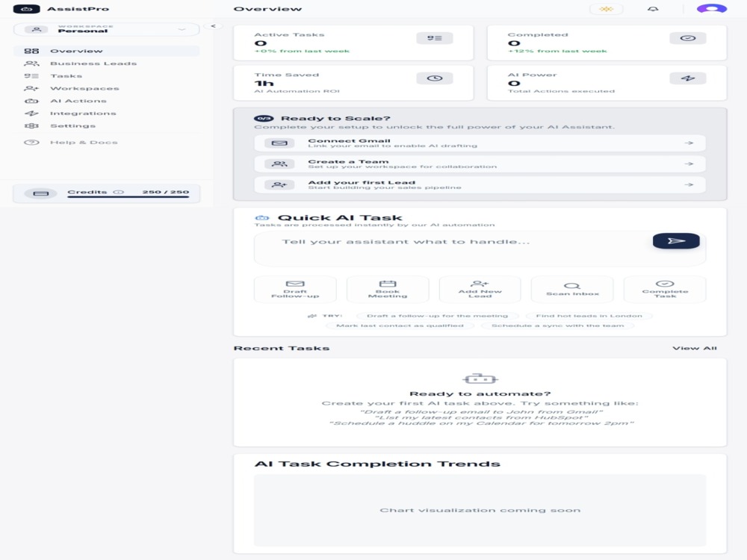Image resolution: width=747 pixels, height=560 pixels.
Task: Click the Connect Gmail envelope icon
Action: (x=279, y=143)
